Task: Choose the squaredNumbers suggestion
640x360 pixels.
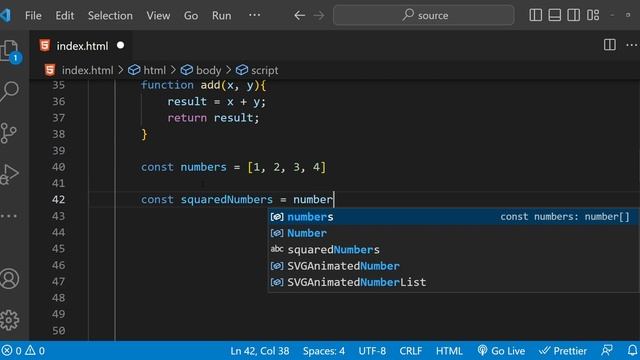Action: (453, 249)
